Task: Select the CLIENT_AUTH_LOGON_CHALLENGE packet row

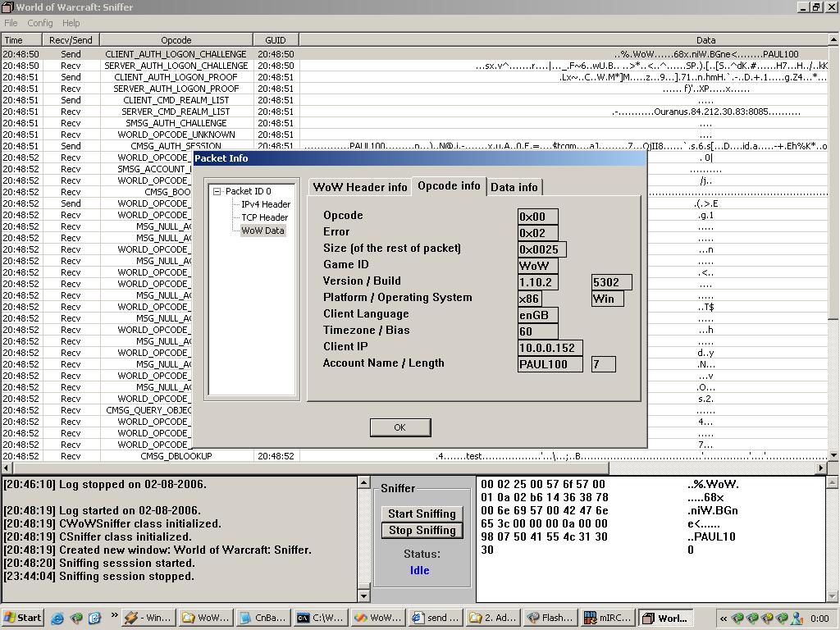Action: pyautogui.click(x=414, y=54)
